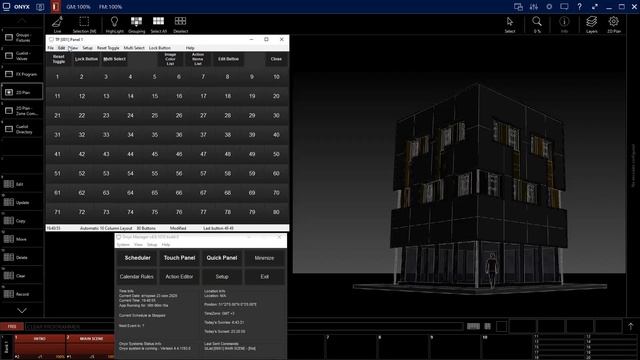The height and width of the screenshot is (360, 640).
Task: Click the circle record icon in title bar
Action: (549, 7)
